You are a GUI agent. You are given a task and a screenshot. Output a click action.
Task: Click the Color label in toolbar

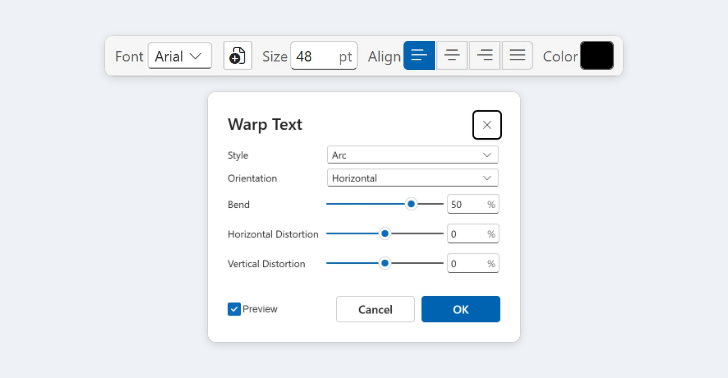560,57
